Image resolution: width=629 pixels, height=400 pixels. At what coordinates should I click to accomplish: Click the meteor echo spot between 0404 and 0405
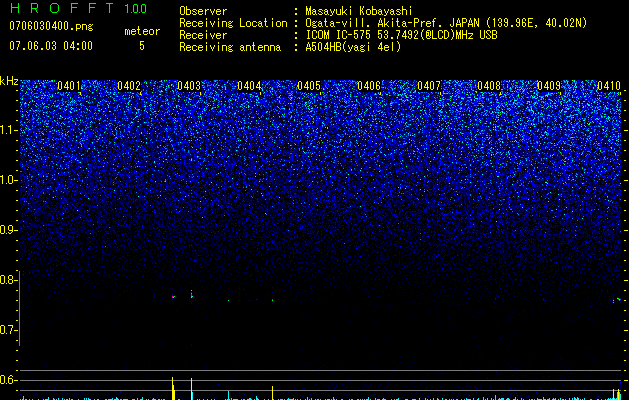pos(272,300)
